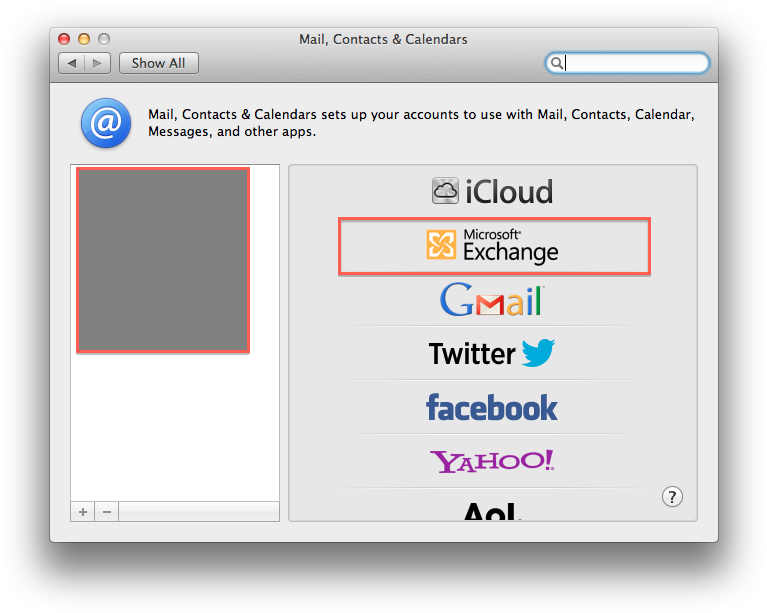Click the magnifying glass in search field
The width and height of the screenshot is (767, 613).
(x=556, y=63)
